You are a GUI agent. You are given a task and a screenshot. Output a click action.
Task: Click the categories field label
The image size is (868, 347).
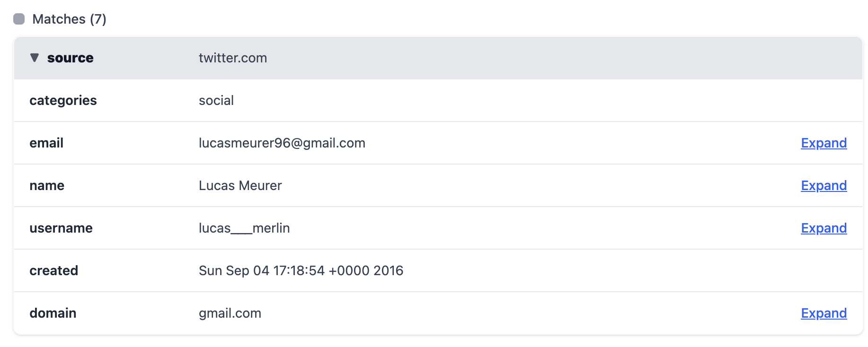click(x=63, y=100)
